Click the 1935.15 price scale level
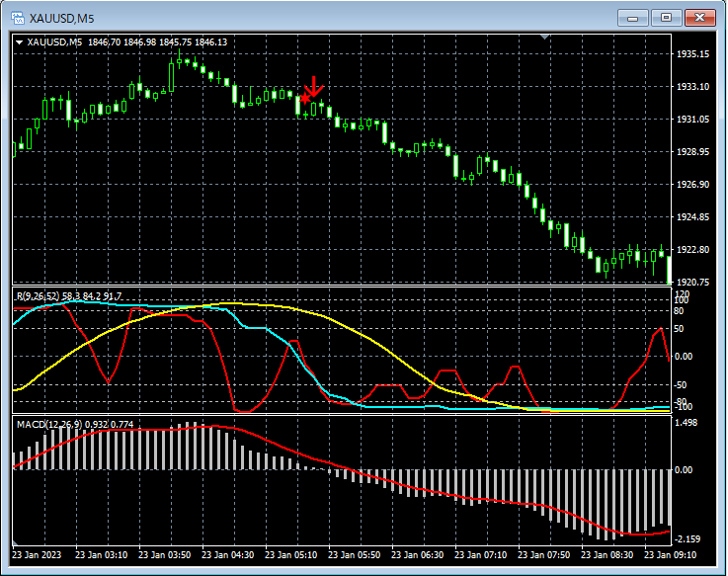Image resolution: width=728 pixels, height=576 pixels. tap(690, 54)
